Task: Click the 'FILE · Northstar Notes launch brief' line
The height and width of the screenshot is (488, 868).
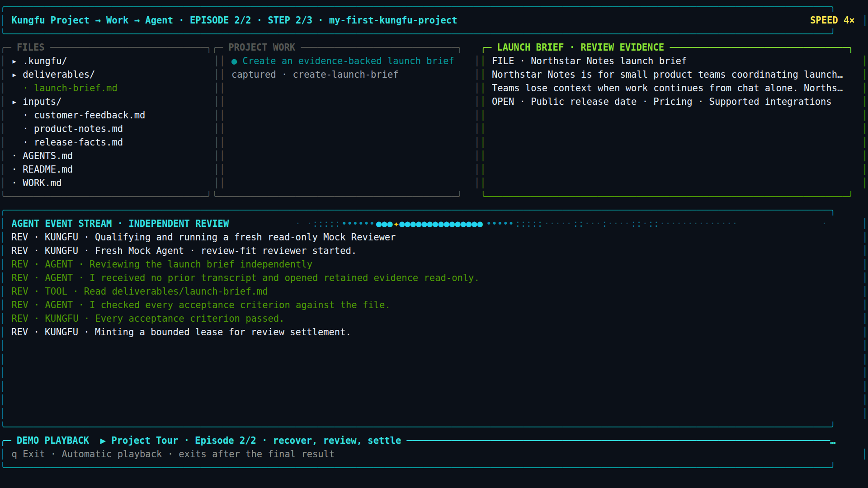Action: 589,61
